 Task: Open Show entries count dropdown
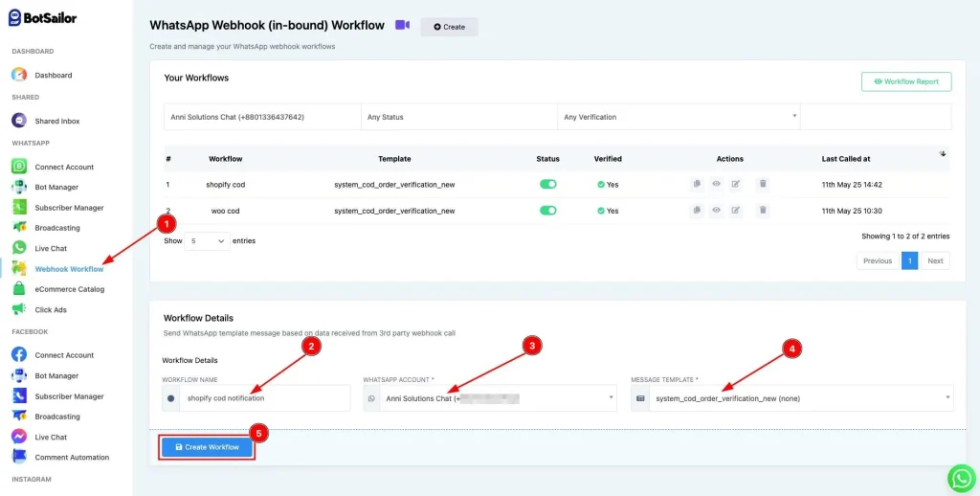(x=207, y=240)
